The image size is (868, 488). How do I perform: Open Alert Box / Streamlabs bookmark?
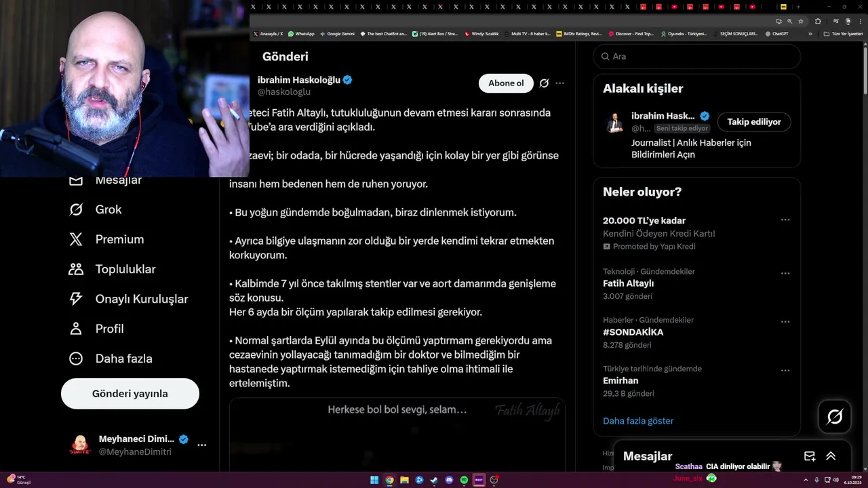point(435,33)
